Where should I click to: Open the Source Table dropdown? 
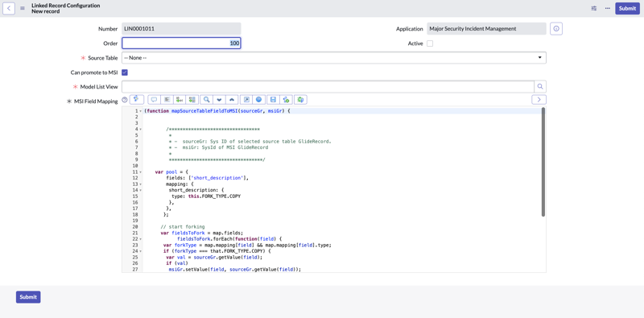(x=334, y=58)
